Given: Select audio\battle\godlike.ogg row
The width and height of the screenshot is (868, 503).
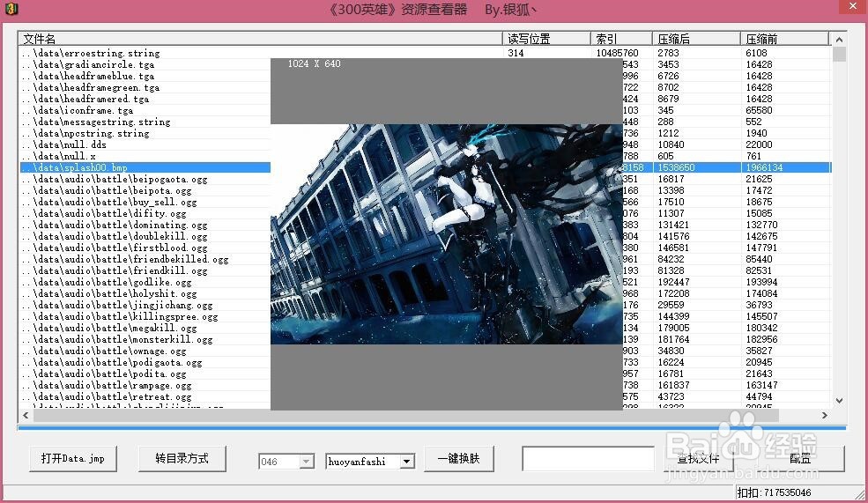Looking at the screenshot, I should [x=145, y=282].
